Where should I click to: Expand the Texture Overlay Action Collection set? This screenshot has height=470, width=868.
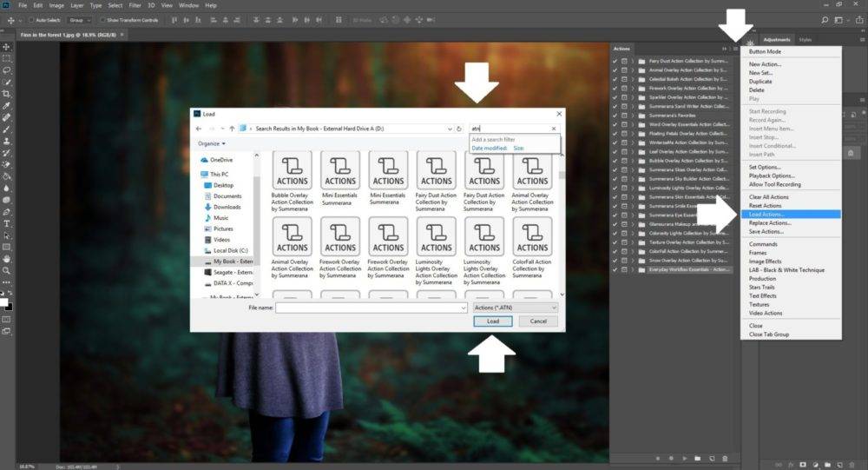[633, 242]
